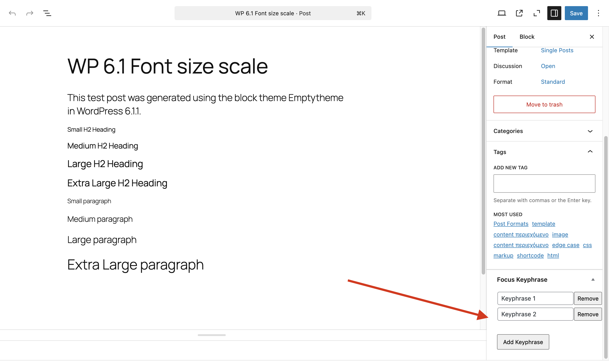Open the command palette title bar

click(x=273, y=13)
